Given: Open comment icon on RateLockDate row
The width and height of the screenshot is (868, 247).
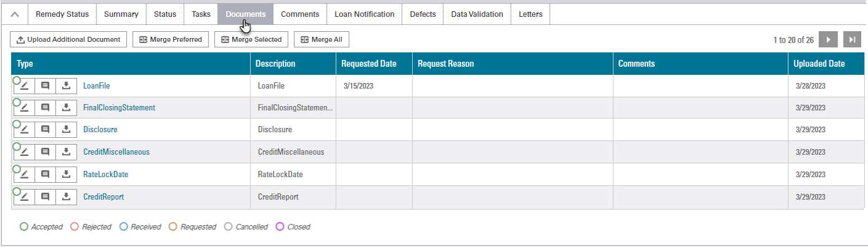Looking at the screenshot, I should pos(45,175).
